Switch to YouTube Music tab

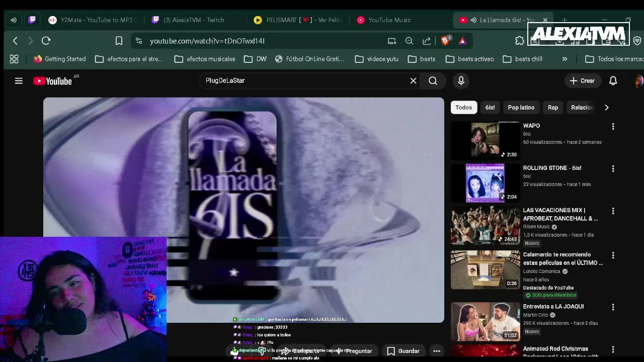point(390,20)
